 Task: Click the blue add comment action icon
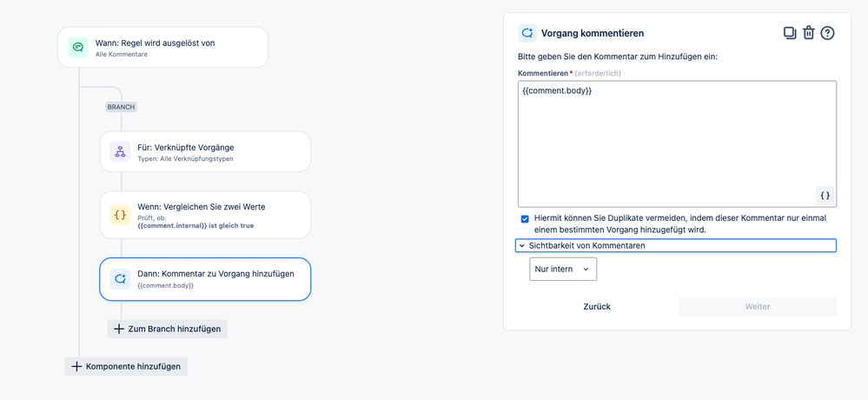tap(120, 279)
